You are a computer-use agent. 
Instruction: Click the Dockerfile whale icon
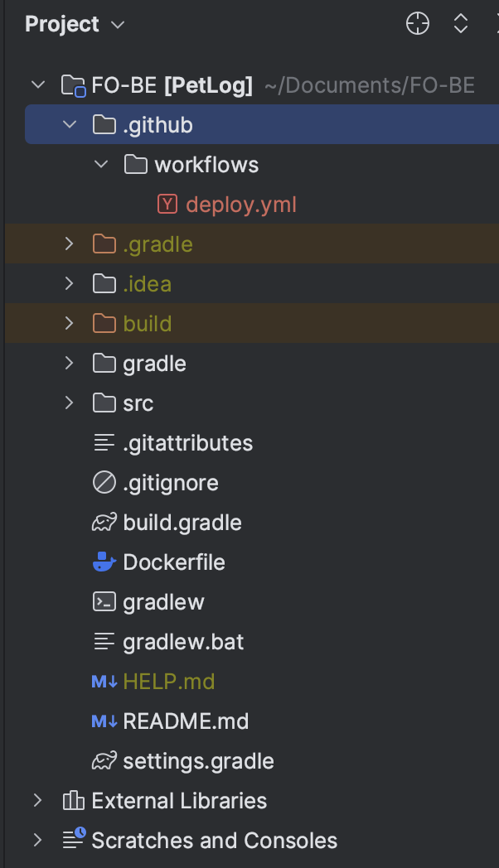point(104,562)
